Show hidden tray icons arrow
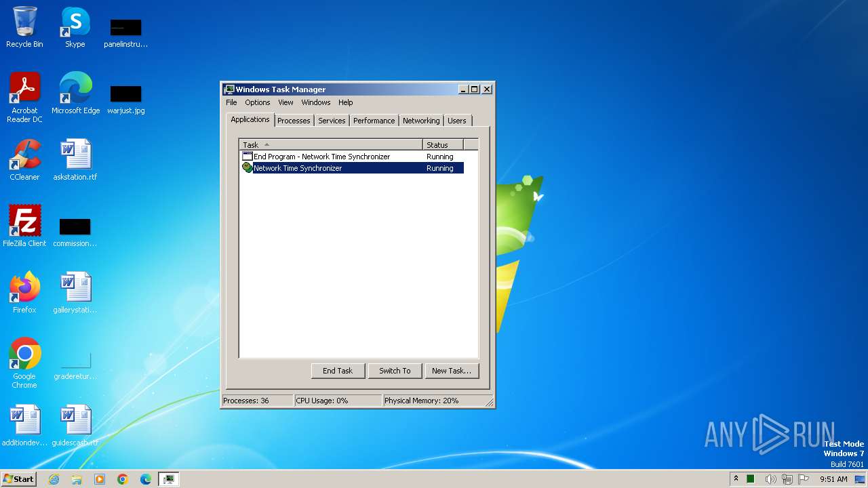This screenshot has width=868, height=488. [x=736, y=479]
